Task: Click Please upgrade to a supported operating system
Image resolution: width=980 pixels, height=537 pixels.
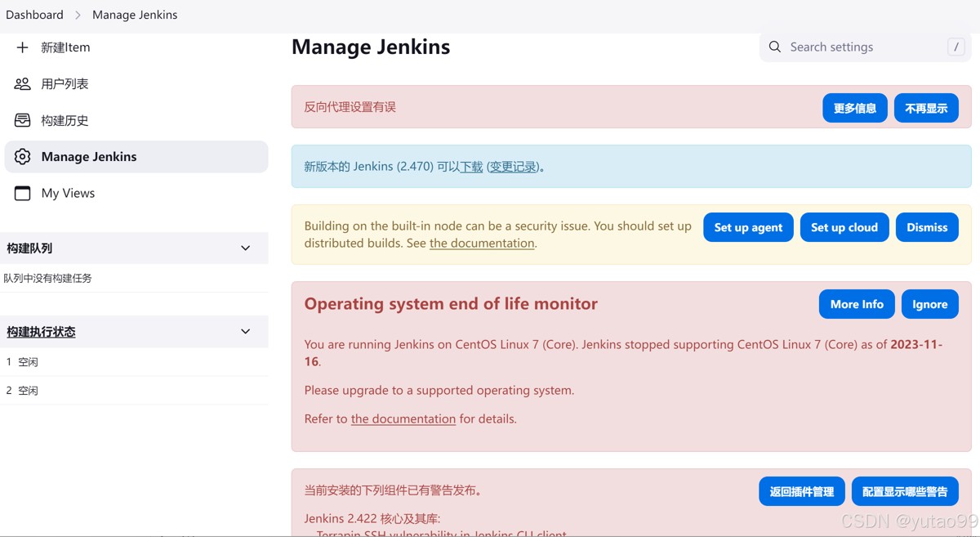Action: point(439,390)
